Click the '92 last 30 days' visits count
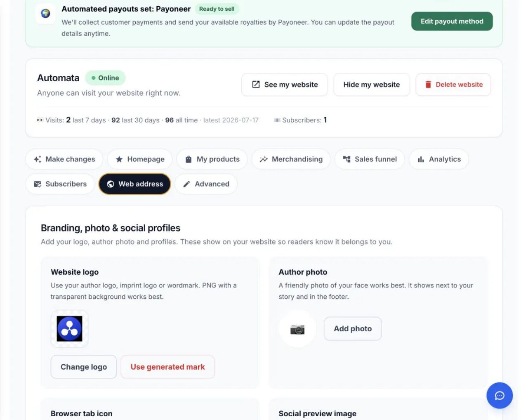Screen dimensions: 528x420 click(x=135, y=120)
